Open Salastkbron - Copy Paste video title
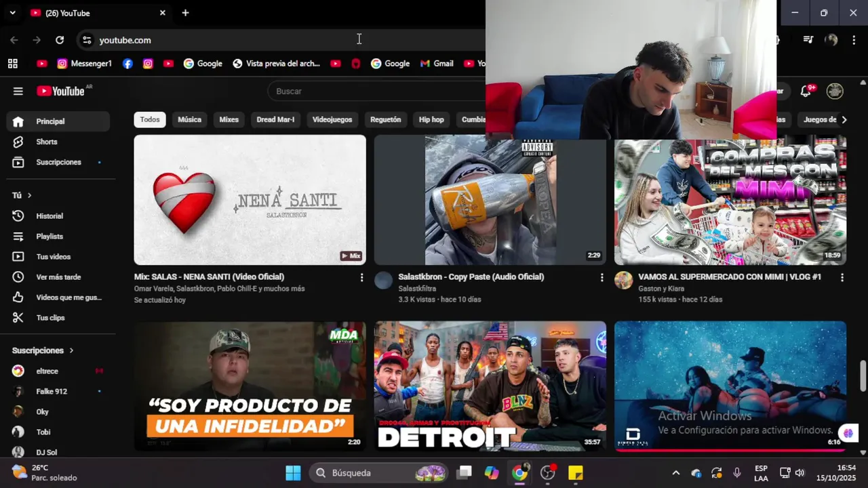This screenshot has height=488, width=868. pyautogui.click(x=471, y=277)
